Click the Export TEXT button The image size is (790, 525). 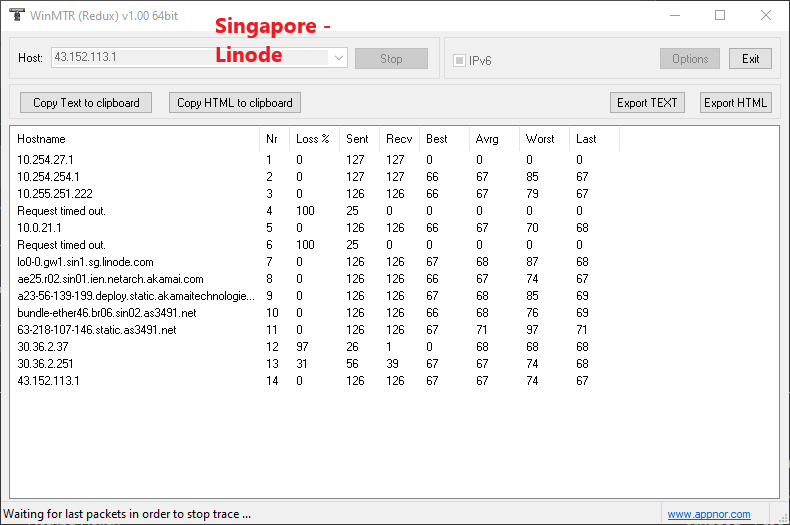point(647,103)
